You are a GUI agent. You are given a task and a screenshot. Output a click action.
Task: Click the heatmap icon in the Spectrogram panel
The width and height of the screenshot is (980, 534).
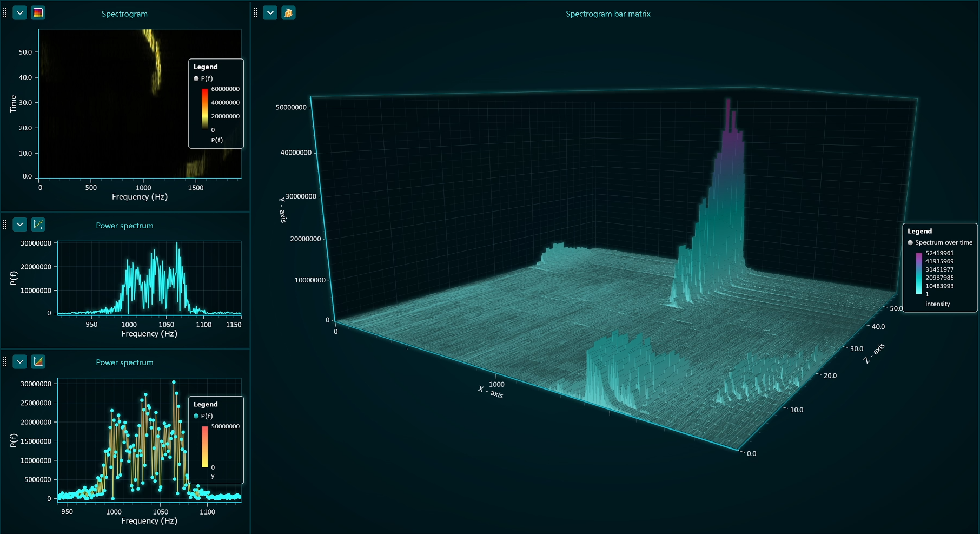pyautogui.click(x=38, y=13)
